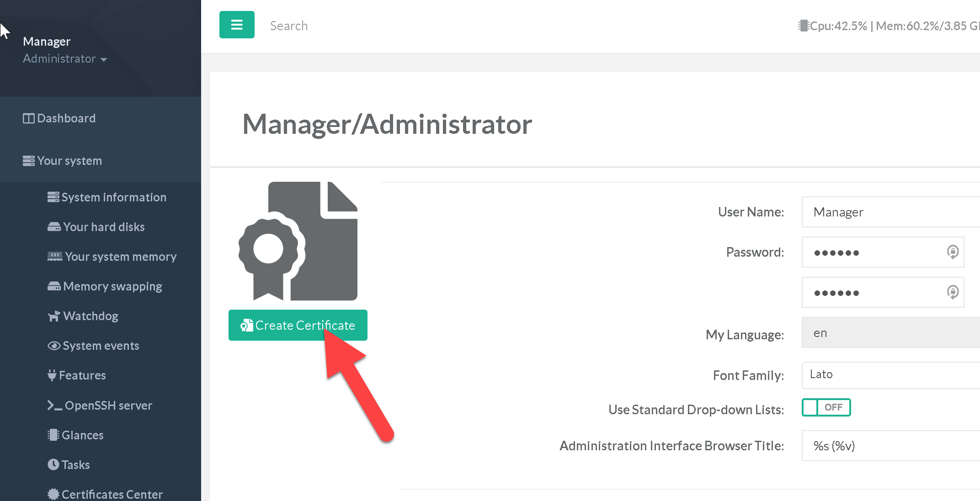This screenshot has height=501, width=980.
Task: Click the password reveal icon in Password field
Action: coord(953,252)
